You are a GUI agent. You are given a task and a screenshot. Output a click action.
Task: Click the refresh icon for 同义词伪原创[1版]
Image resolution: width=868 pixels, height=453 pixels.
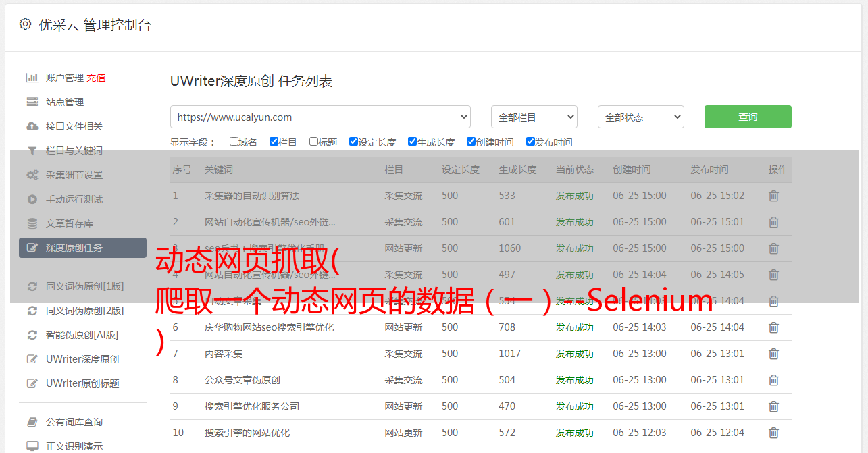(32, 286)
